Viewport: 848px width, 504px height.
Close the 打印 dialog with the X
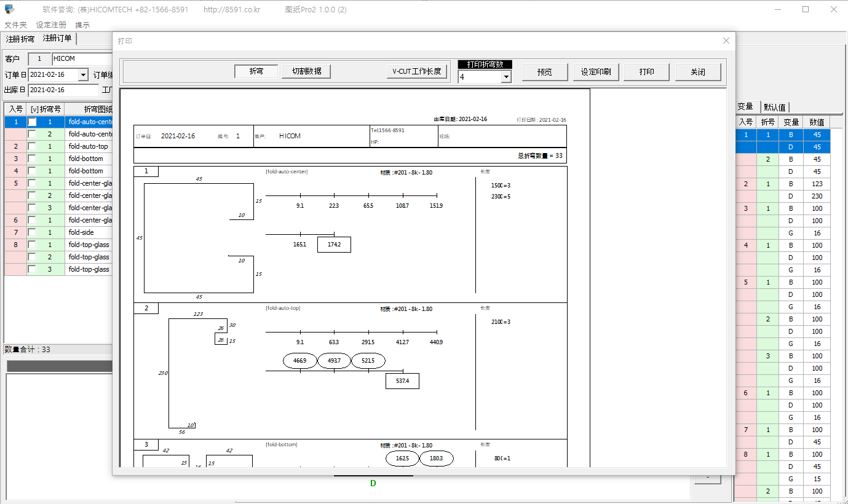click(726, 41)
